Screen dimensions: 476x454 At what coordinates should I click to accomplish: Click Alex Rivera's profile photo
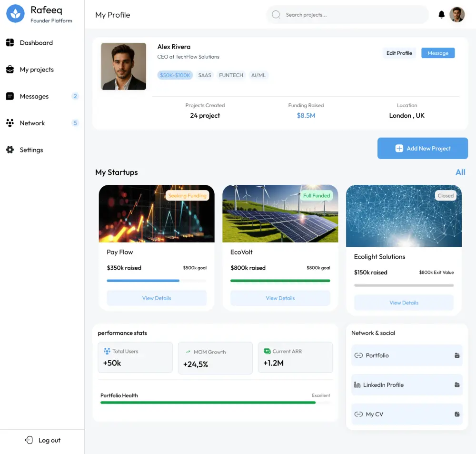coord(123,66)
